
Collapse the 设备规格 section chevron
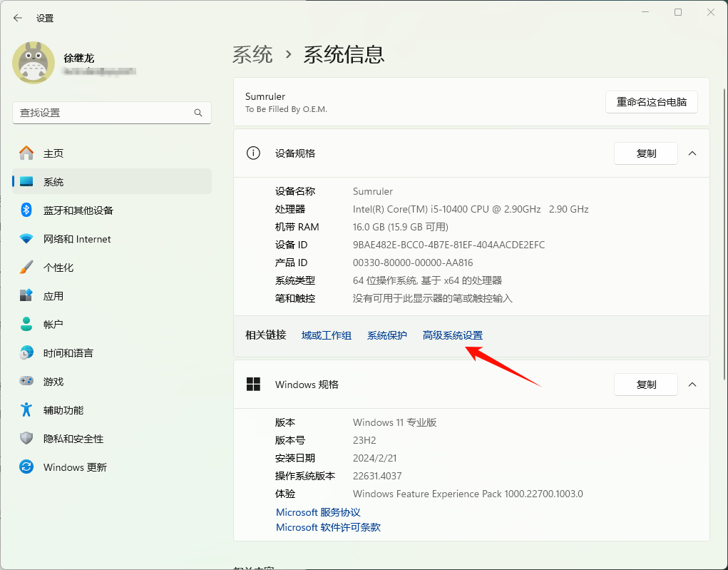(692, 153)
